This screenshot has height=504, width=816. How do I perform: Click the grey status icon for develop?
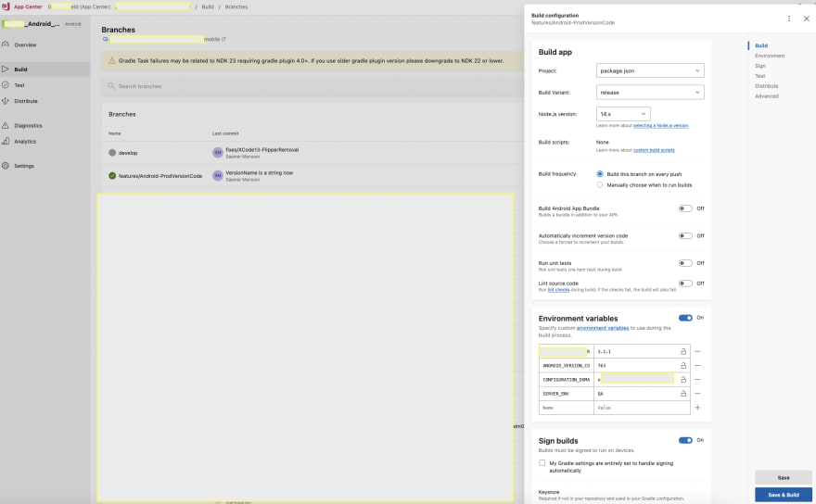coord(112,153)
